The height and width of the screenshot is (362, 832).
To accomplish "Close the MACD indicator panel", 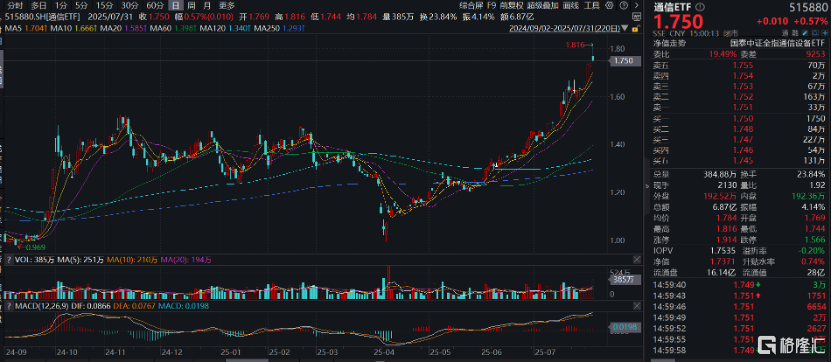I will [637, 306].
